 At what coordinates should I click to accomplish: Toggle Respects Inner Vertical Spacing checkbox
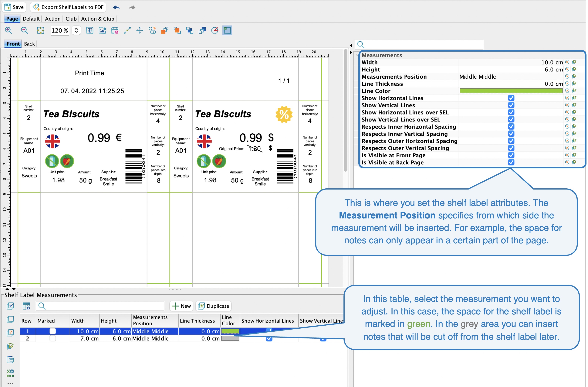point(511,134)
